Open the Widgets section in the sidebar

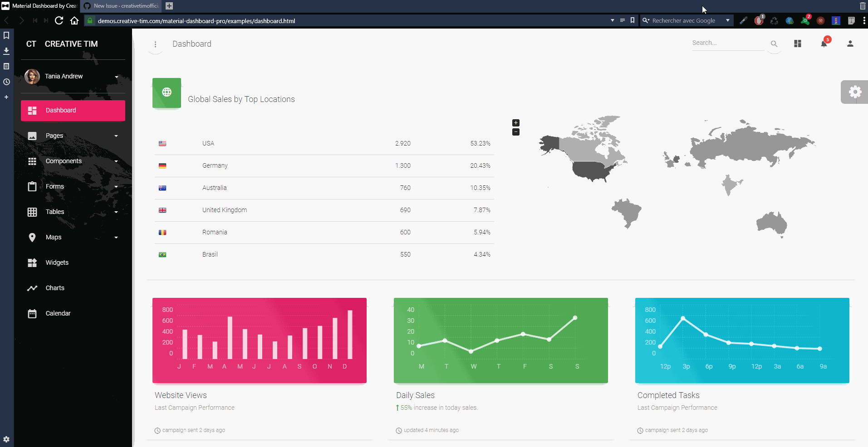click(58, 262)
